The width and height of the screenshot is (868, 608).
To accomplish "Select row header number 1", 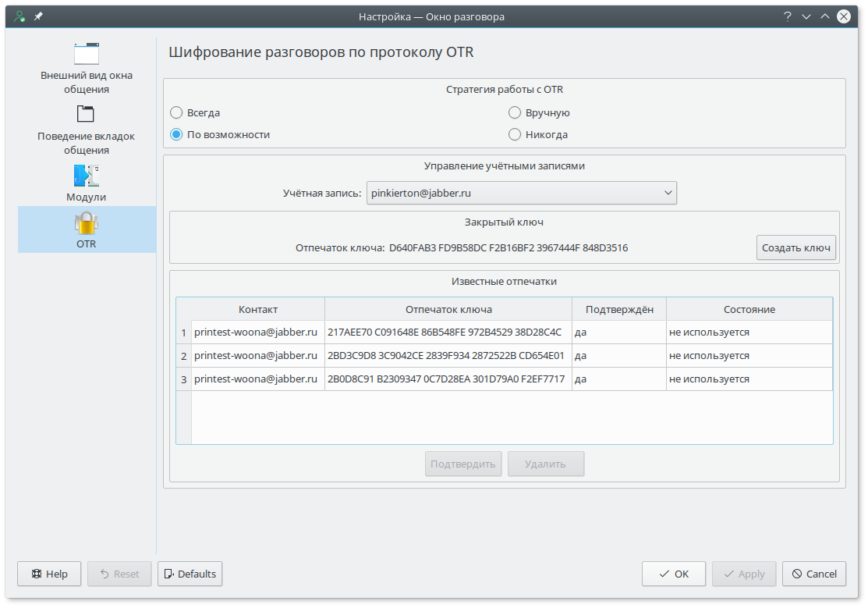I will [x=184, y=332].
